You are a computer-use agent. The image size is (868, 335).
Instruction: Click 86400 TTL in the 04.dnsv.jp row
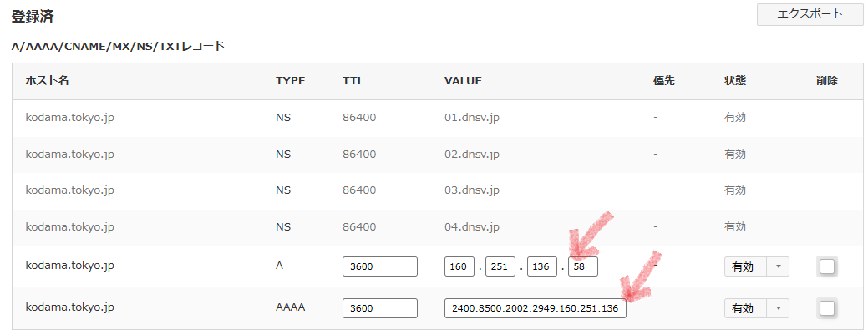click(359, 227)
